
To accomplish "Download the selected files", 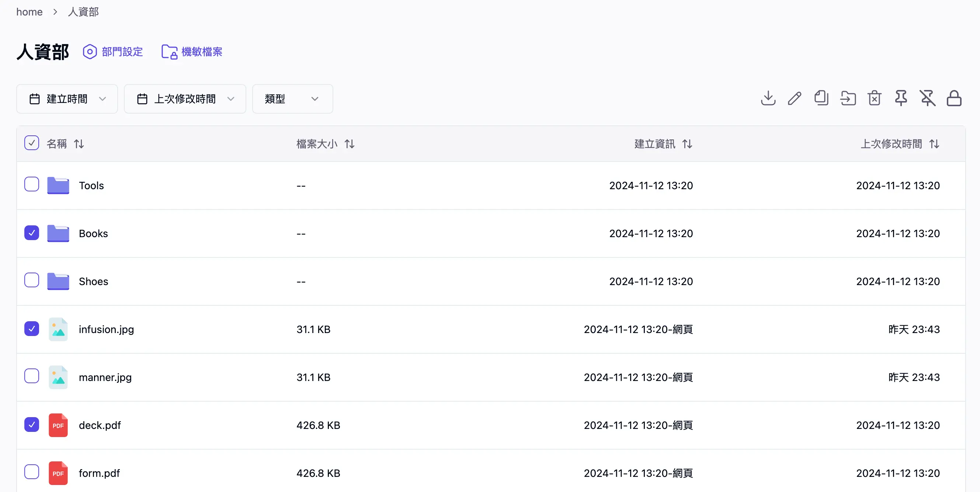I will (x=768, y=98).
